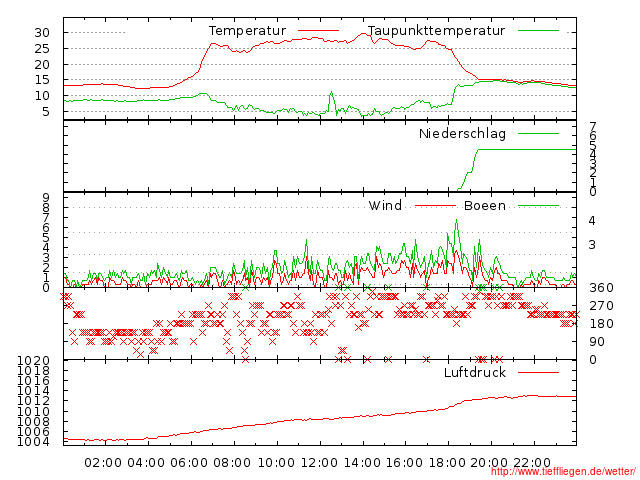Click the 02:00 time axis label
The image size is (640, 480).
pyautogui.click(x=103, y=463)
